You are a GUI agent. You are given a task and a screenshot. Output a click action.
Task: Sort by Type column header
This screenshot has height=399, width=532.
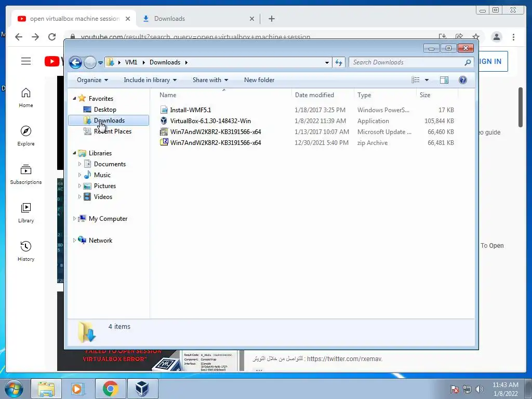pos(385,95)
